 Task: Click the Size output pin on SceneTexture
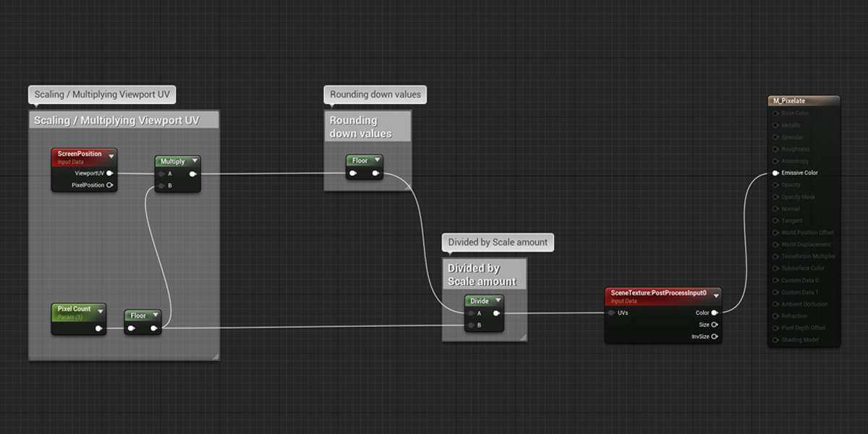coord(715,325)
